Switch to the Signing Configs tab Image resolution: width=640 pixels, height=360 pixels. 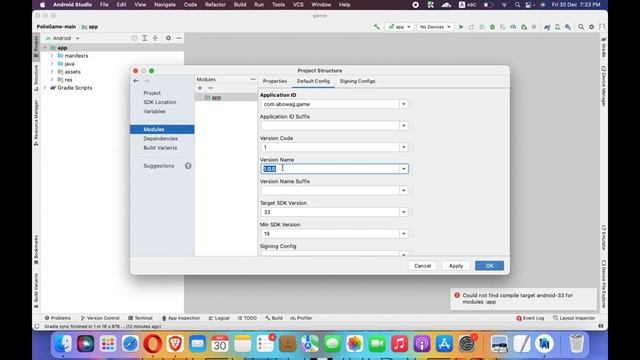pyautogui.click(x=358, y=81)
